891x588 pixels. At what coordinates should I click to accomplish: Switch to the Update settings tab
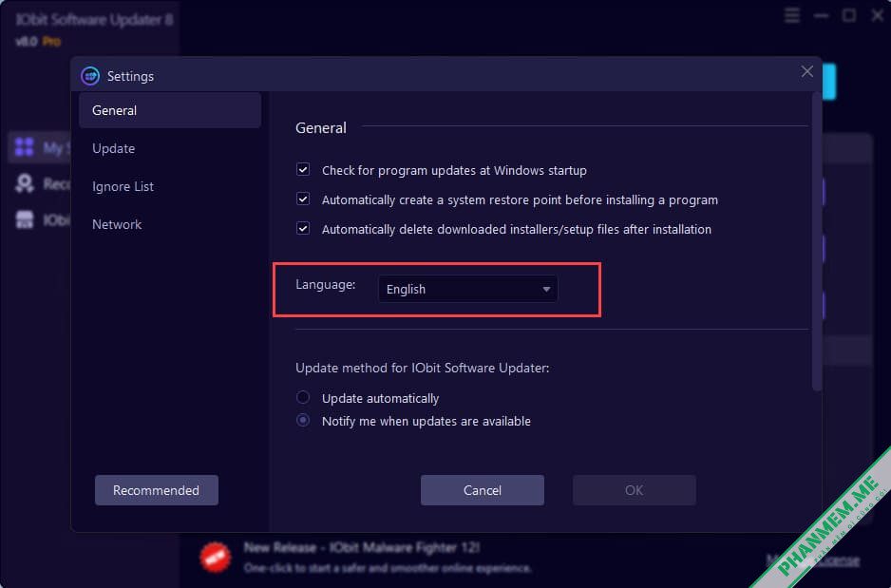point(114,148)
